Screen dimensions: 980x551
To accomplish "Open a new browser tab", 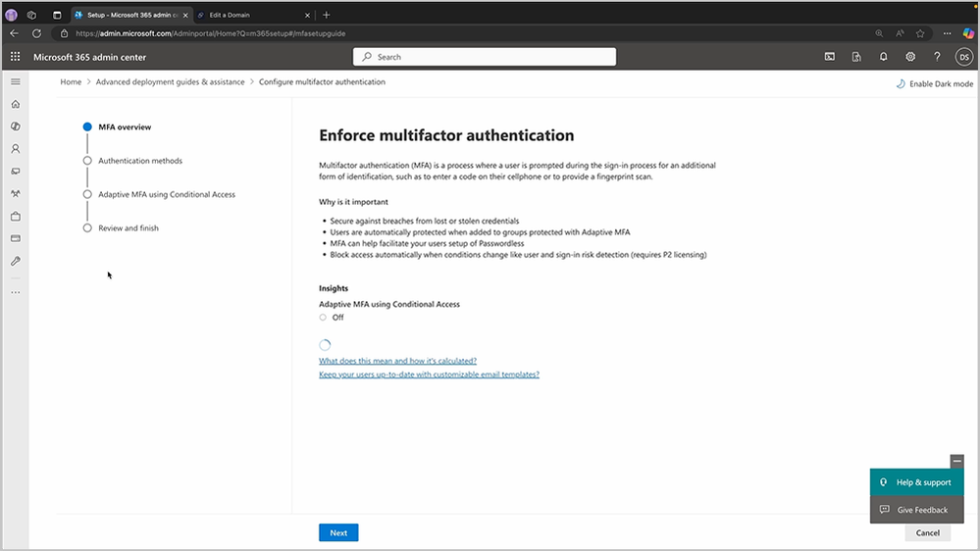I will coord(327,15).
